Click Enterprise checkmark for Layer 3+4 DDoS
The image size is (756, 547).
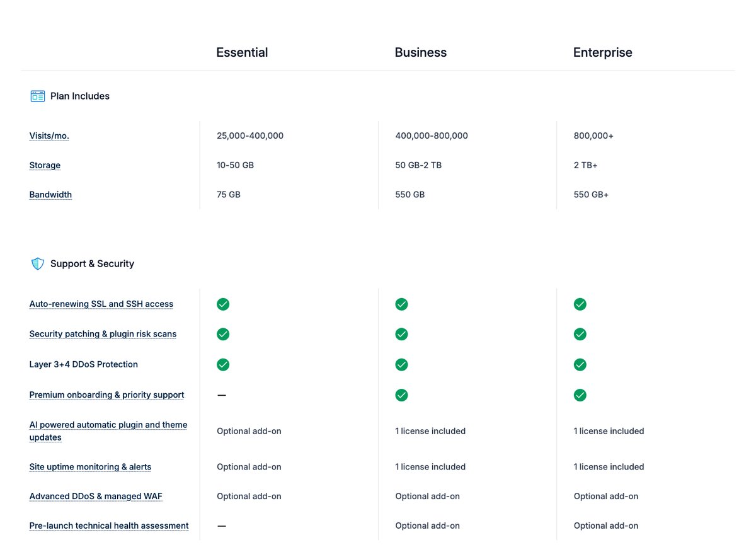coord(580,364)
